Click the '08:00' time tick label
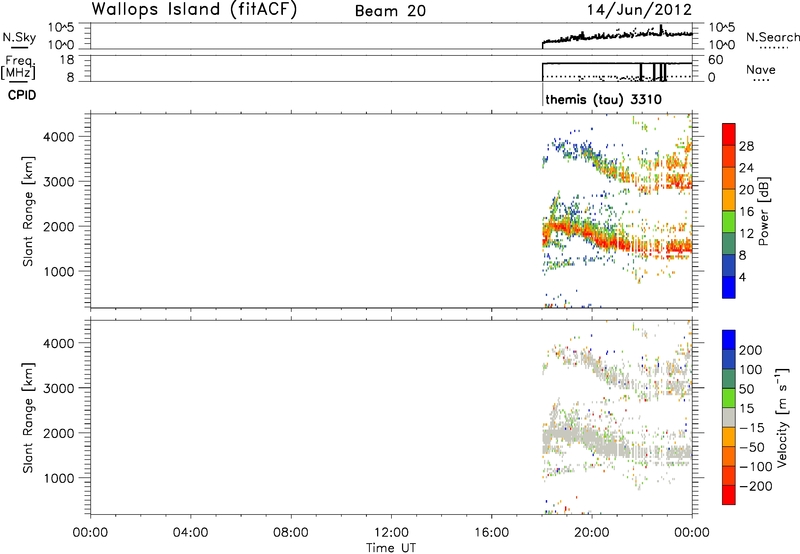This screenshot has width=800, height=554. (x=290, y=533)
